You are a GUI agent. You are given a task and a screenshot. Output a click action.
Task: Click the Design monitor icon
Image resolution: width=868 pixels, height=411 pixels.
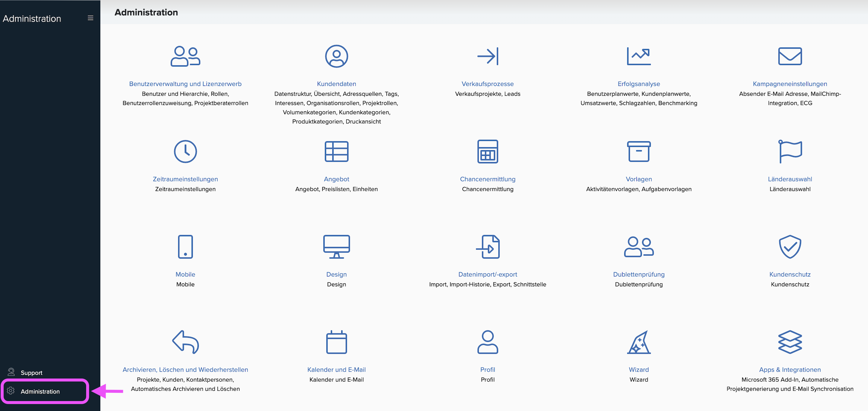pyautogui.click(x=336, y=247)
